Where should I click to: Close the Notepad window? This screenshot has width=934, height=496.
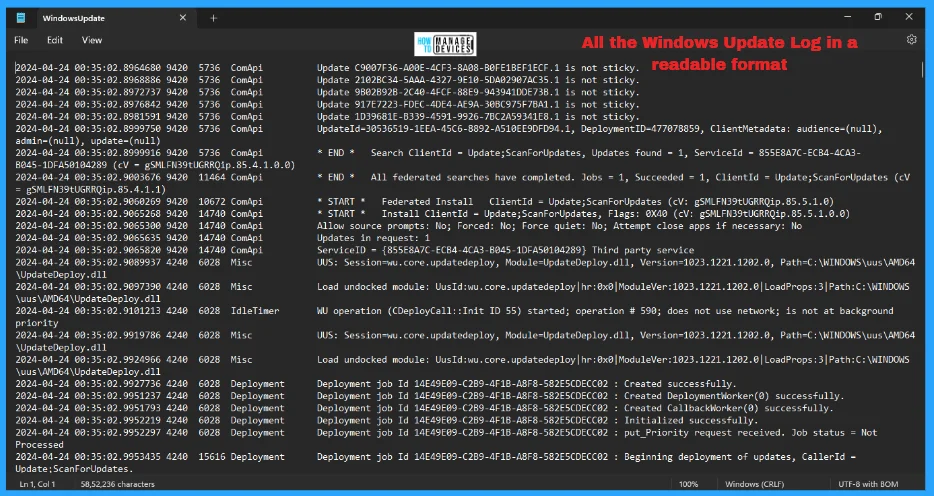[x=909, y=17]
